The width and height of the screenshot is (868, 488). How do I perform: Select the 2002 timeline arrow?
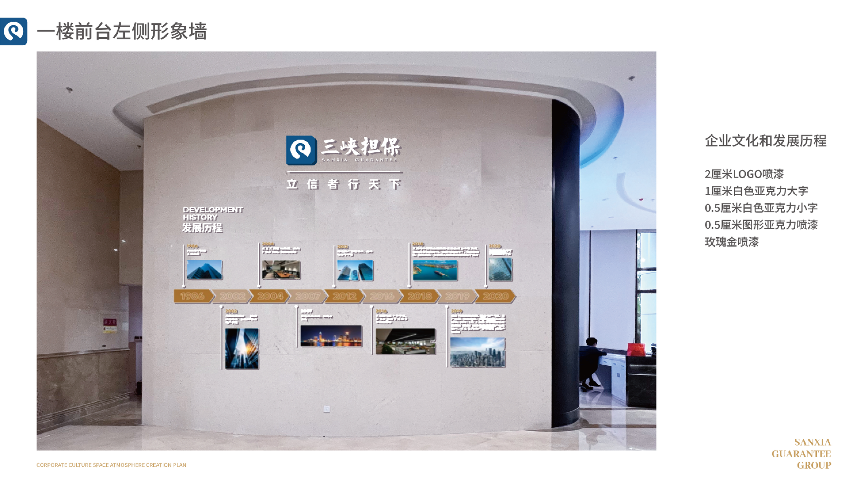(232, 296)
